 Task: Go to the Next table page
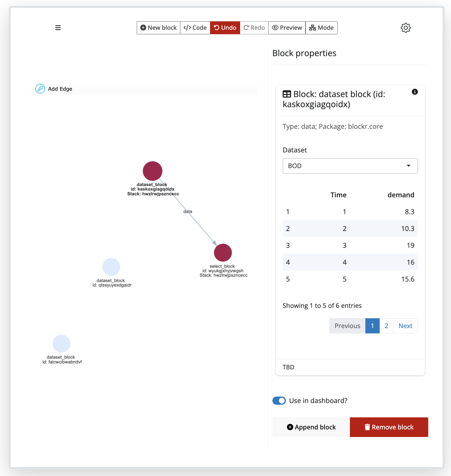[x=405, y=326]
